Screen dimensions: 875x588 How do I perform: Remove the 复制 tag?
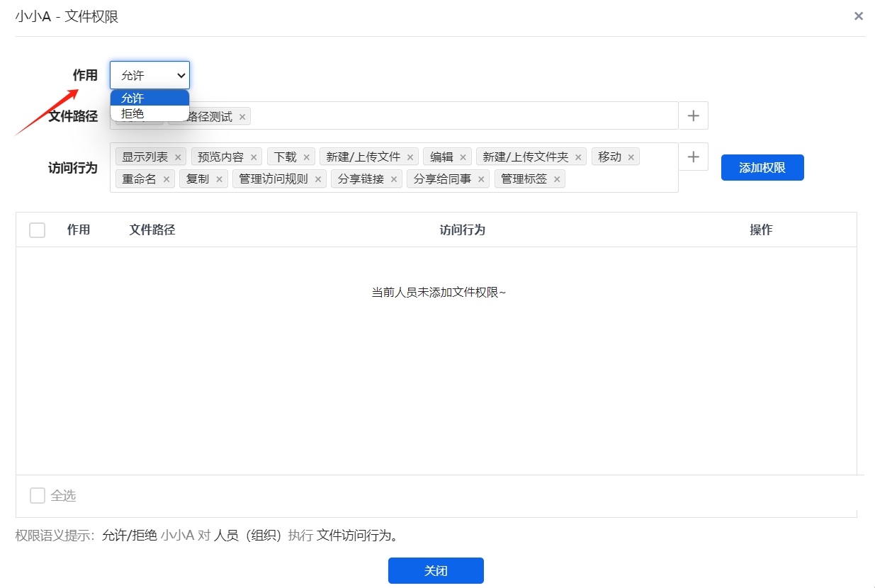[219, 179]
